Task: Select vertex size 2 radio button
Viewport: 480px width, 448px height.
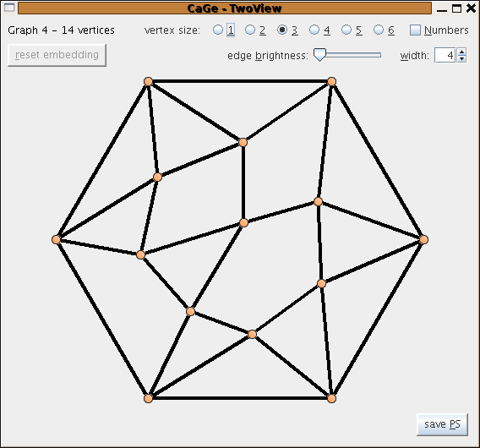Action: (x=250, y=30)
